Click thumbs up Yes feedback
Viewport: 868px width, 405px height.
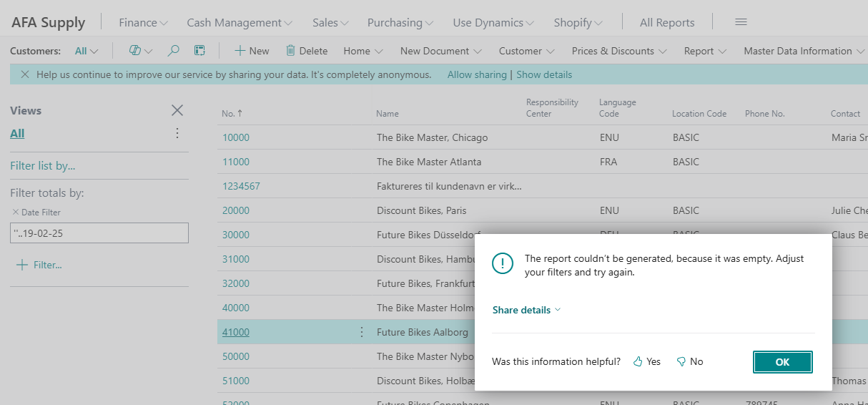(647, 362)
